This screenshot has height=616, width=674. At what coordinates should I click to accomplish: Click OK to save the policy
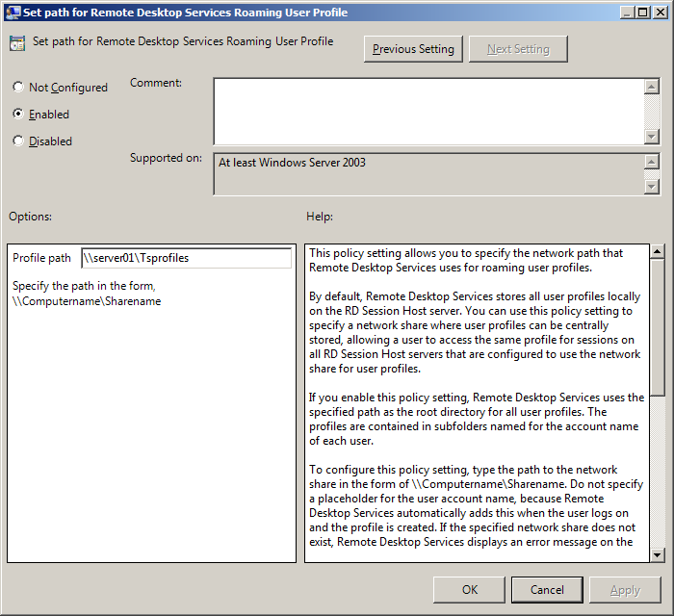click(470, 590)
